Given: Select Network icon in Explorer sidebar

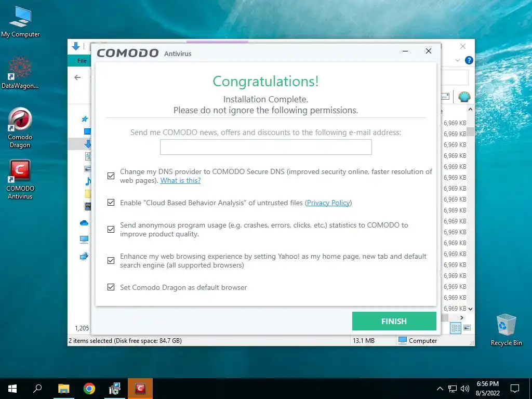Looking at the screenshot, I should pyautogui.click(x=84, y=256).
